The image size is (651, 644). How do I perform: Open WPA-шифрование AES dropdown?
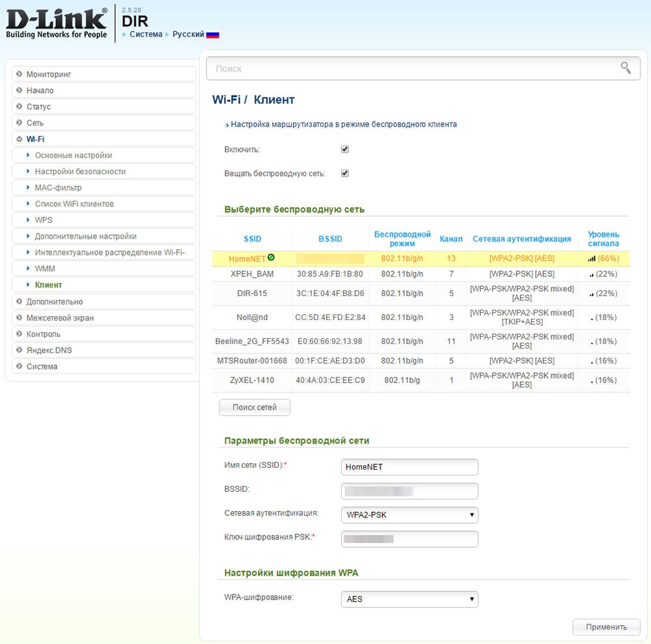coord(409,599)
